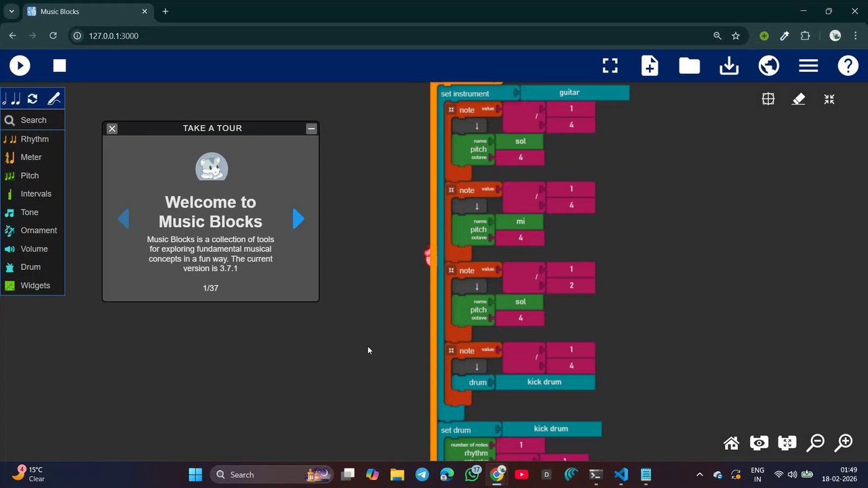
Task: Click the kick drum value in drum block
Action: pos(545,382)
